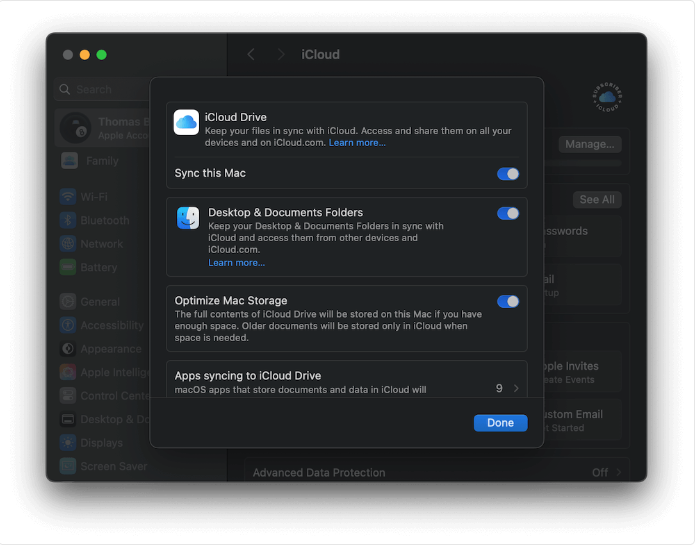
Task: Click the Finder icon for Desktop & Documents
Action: click(188, 218)
